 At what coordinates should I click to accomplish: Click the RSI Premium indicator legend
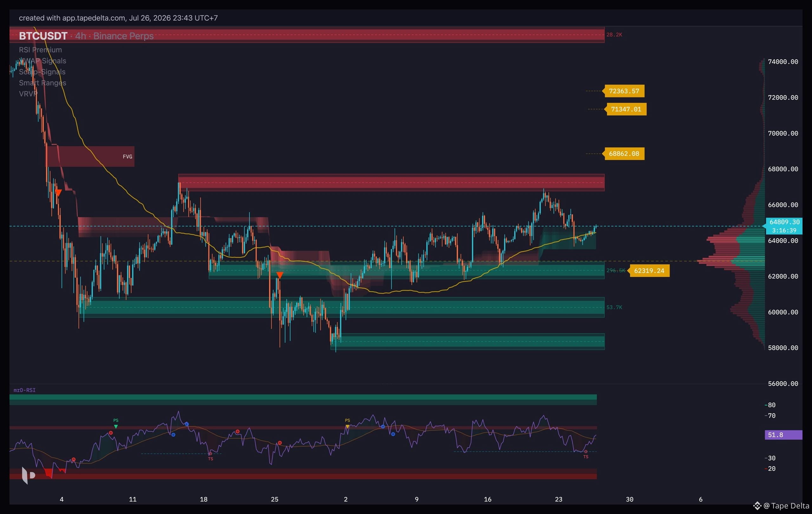[40, 50]
